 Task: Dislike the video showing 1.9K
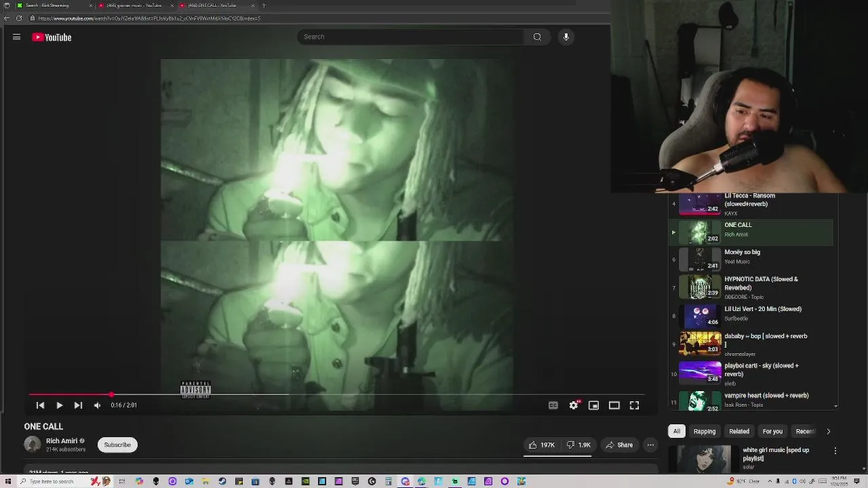pyautogui.click(x=578, y=445)
